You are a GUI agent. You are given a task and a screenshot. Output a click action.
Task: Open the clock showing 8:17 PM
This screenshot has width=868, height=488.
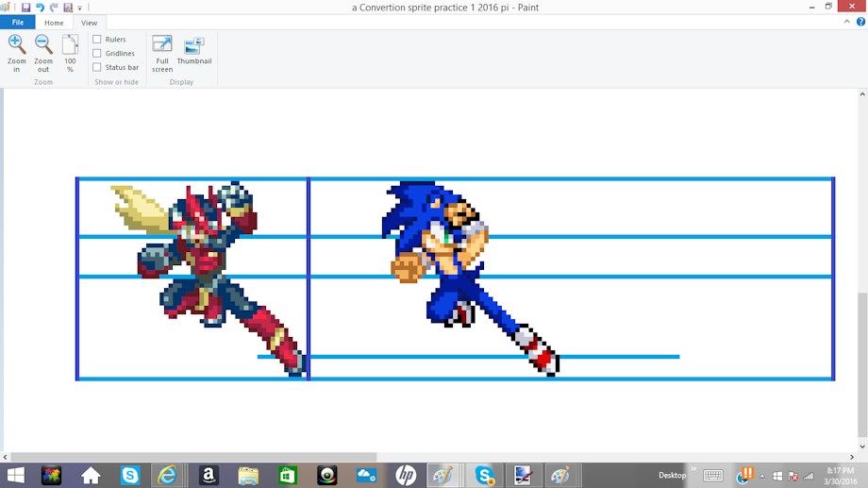point(841,476)
